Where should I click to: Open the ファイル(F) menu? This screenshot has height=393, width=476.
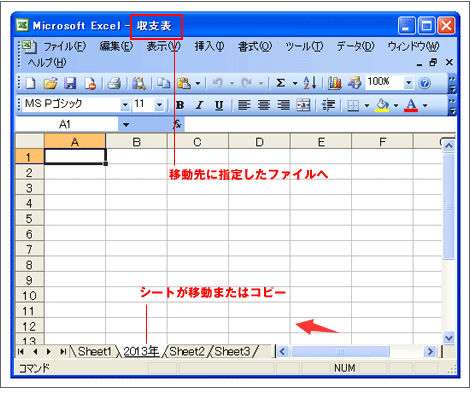(65, 46)
